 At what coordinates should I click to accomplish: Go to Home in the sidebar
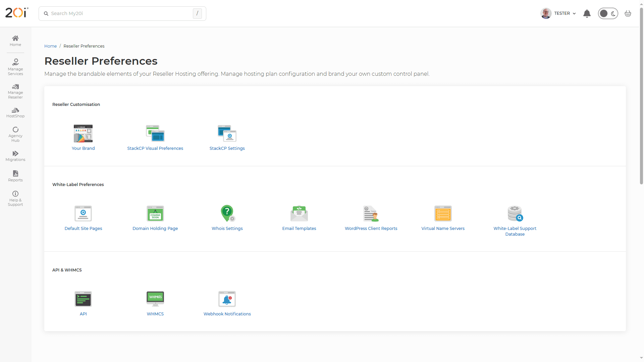tap(15, 41)
